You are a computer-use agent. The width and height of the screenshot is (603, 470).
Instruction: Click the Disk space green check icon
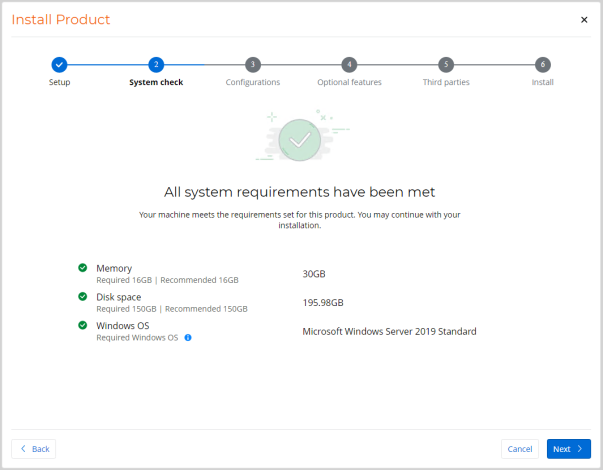83,297
